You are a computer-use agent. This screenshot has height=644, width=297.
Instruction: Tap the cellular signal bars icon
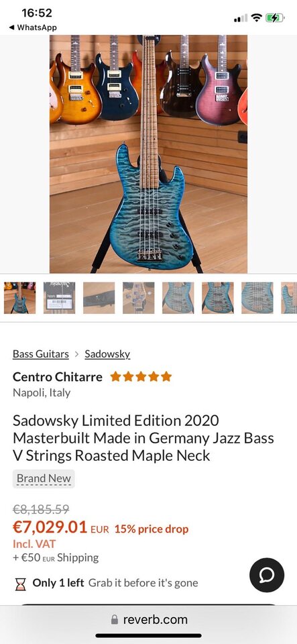point(241,18)
